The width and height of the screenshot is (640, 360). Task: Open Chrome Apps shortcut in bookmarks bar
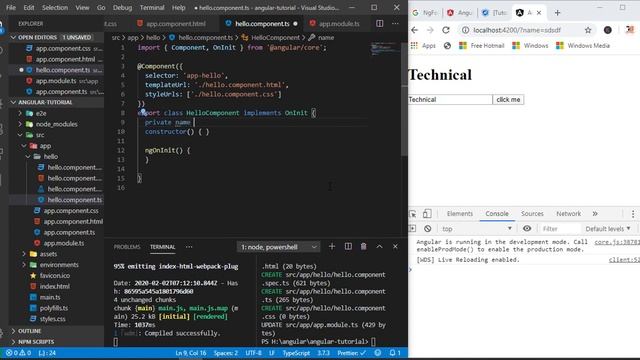coord(423,46)
